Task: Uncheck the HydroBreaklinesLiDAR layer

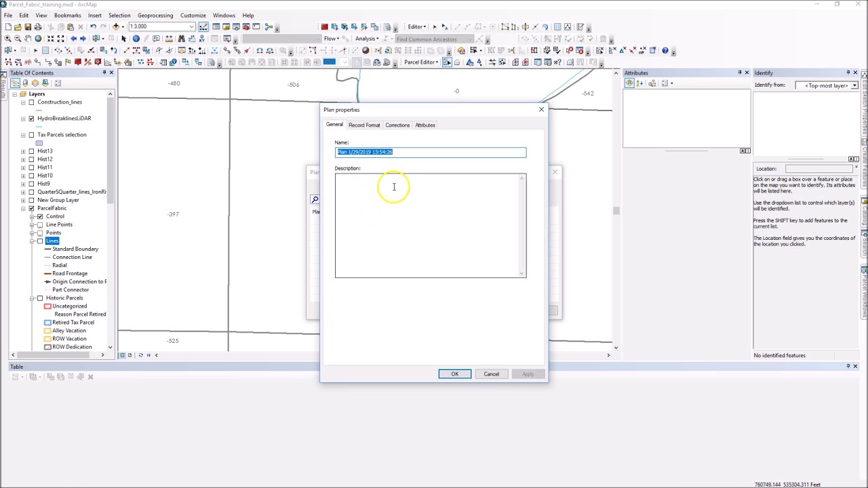Action: (x=31, y=118)
